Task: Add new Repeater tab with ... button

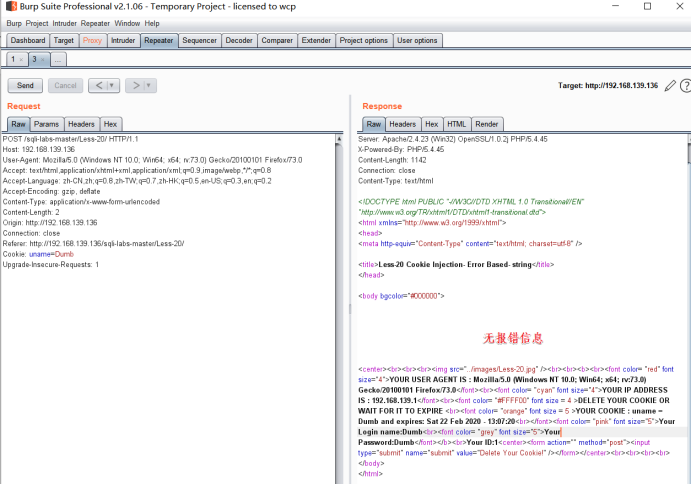Action: [58, 59]
